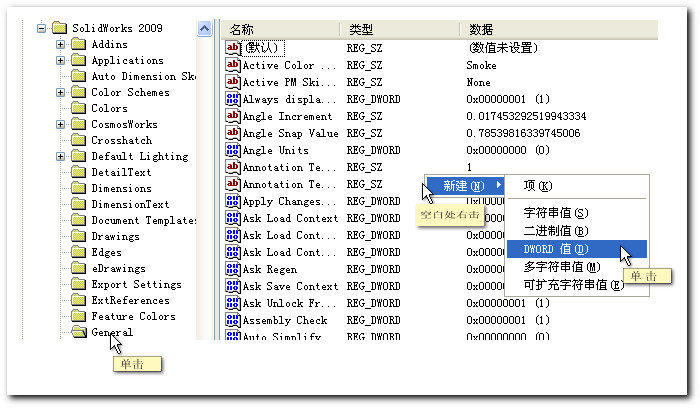The image size is (700, 408).
Task: Select the Document Template tree item
Action: [143, 220]
